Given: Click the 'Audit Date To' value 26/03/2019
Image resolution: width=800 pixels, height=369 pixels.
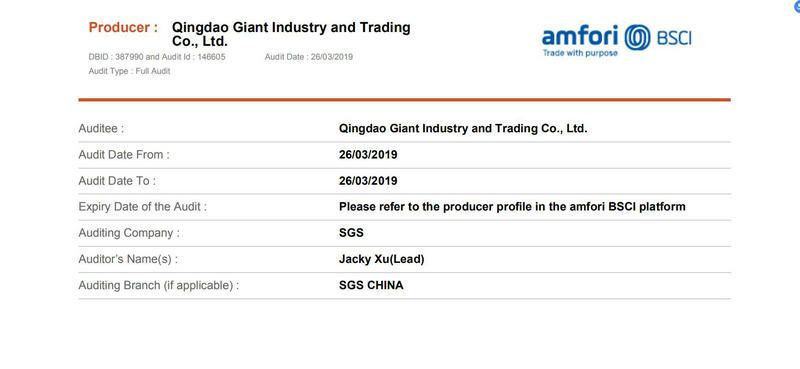Looking at the screenshot, I should click(368, 181).
